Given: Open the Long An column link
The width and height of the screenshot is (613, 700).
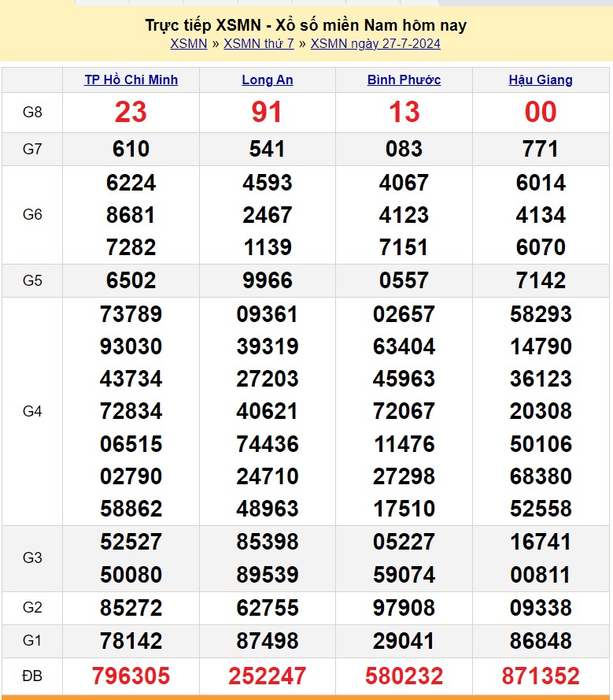Looking at the screenshot, I should (x=268, y=80).
